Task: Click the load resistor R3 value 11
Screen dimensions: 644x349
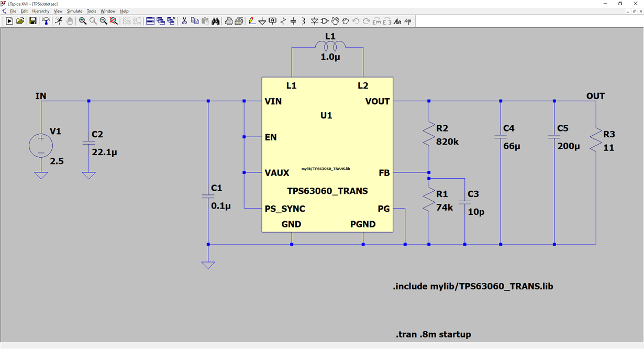Action: tap(608, 148)
